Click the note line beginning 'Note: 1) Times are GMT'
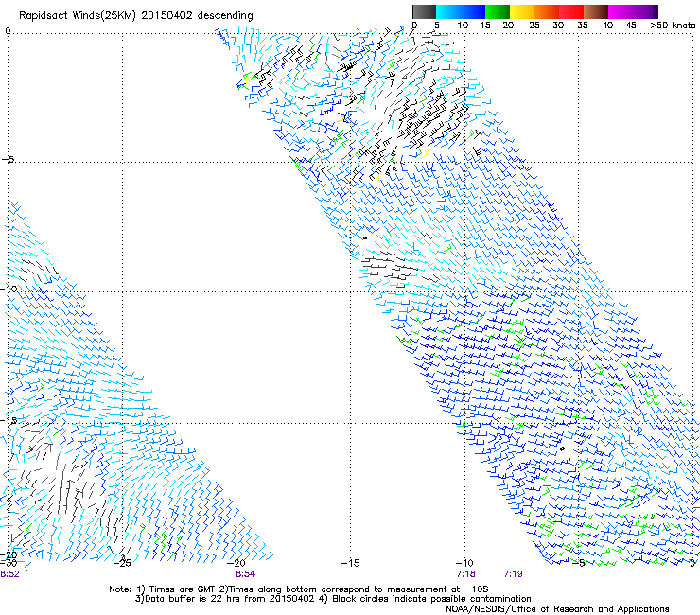 coord(299,589)
